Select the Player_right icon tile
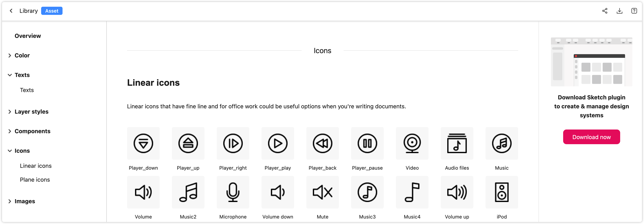 pos(233,143)
